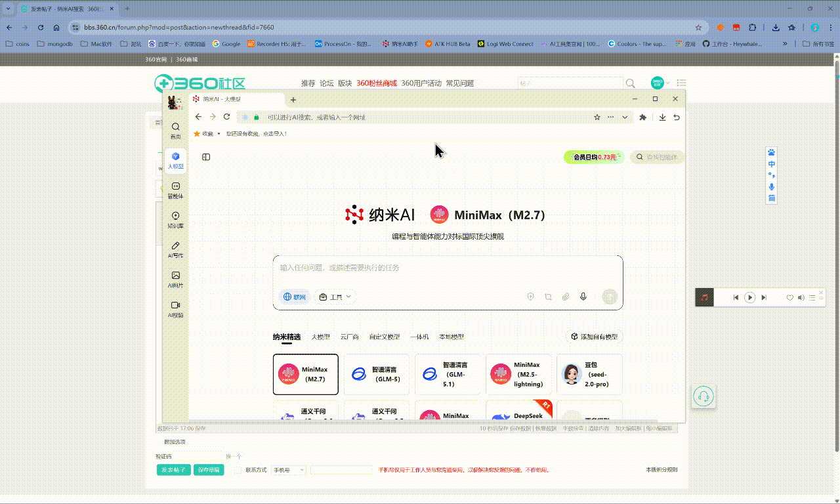This screenshot has height=504, width=840.
Task: Click the location pin icon in input box
Action: click(x=531, y=297)
